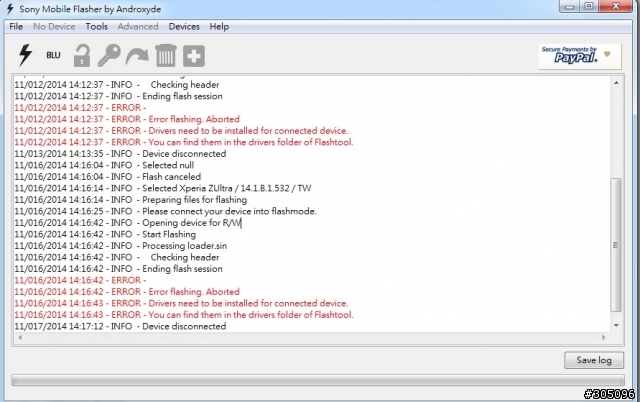Click the lightning app icon in title bar

point(10,9)
